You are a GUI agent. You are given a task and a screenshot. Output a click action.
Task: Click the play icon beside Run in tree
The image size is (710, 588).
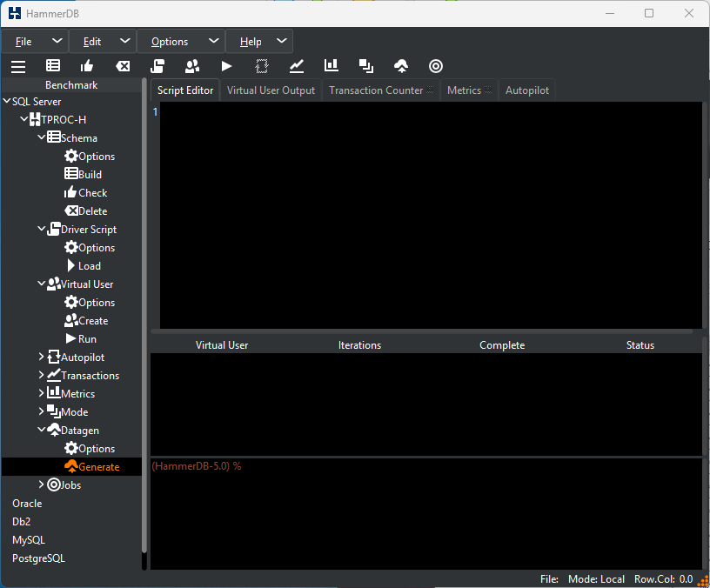click(70, 338)
